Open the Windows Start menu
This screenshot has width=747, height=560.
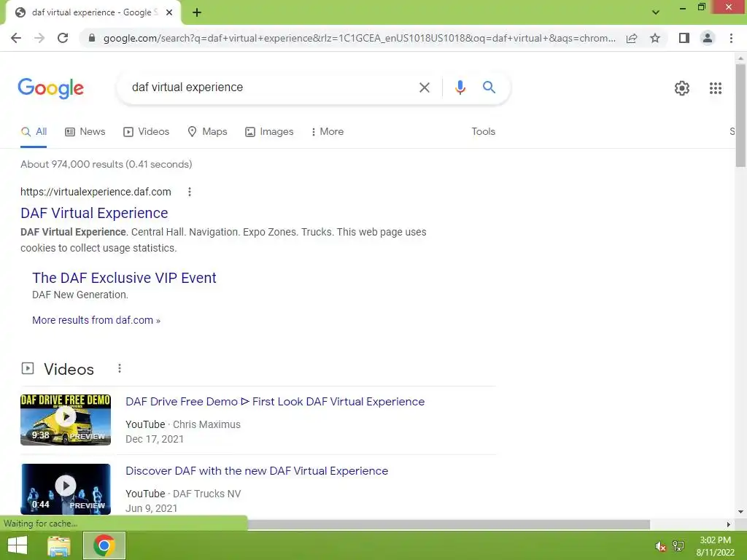pyautogui.click(x=18, y=545)
